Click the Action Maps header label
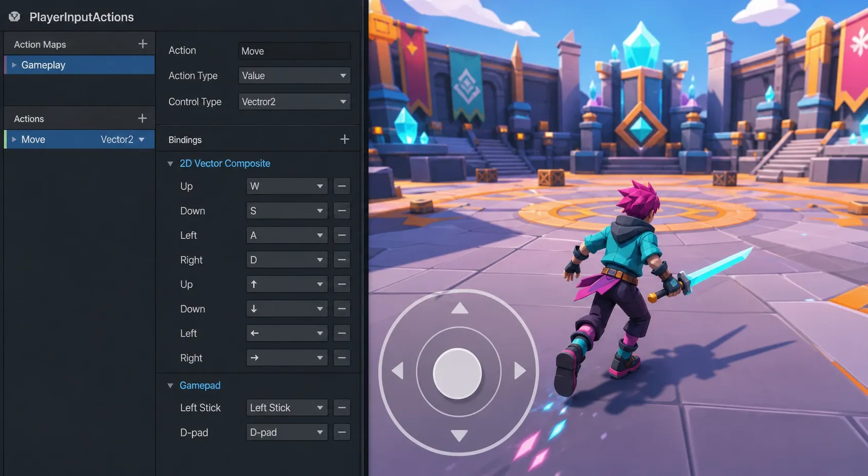Image resolution: width=868 pixels, height=476 pixels. (x=40, y=45)
